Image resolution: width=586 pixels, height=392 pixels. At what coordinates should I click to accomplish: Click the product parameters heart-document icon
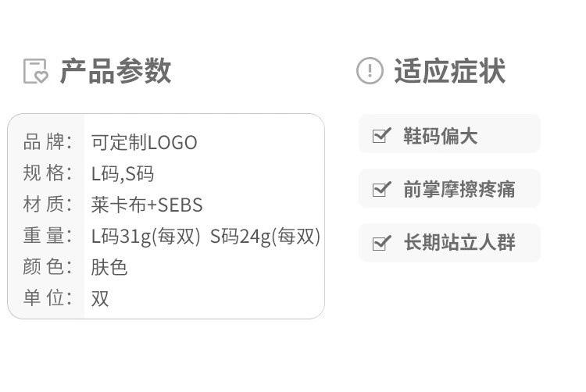tap(35, 71)
